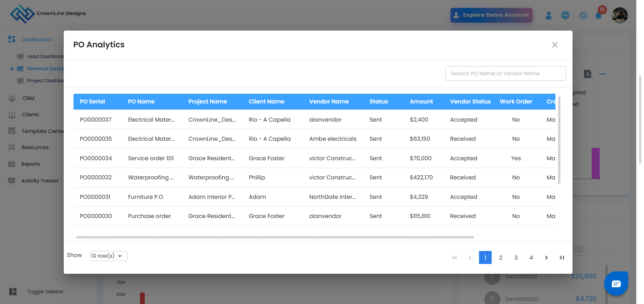Click Explore Demo Account button

coord(491,15)
